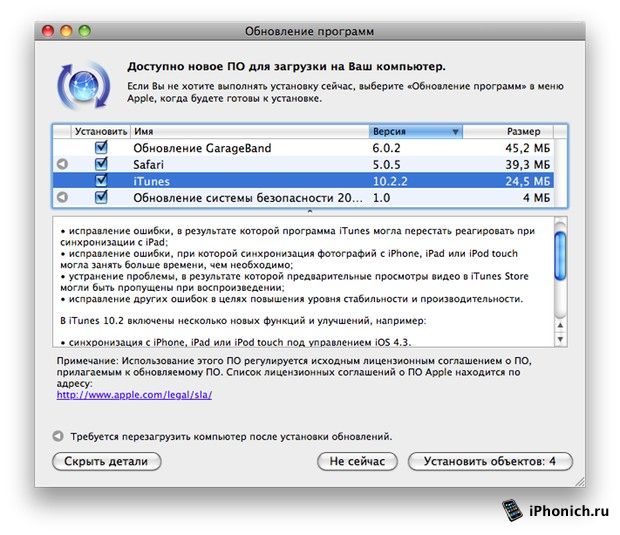Click size 4 МБ cell

pos(536,198)
